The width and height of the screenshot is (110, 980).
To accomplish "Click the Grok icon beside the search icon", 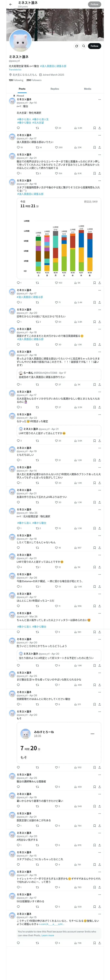I will coord(76,46).
